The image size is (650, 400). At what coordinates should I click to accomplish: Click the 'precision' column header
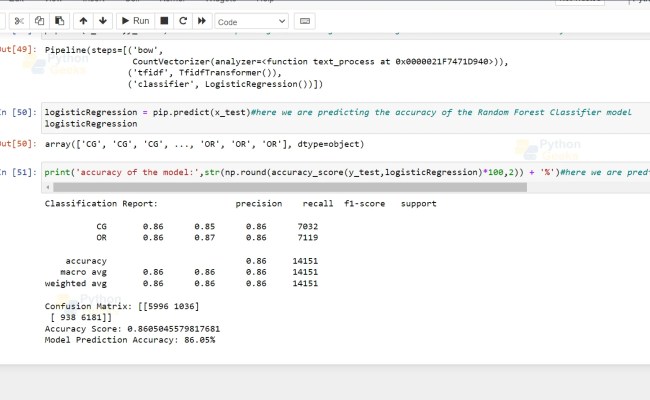[x=259, y=204]
